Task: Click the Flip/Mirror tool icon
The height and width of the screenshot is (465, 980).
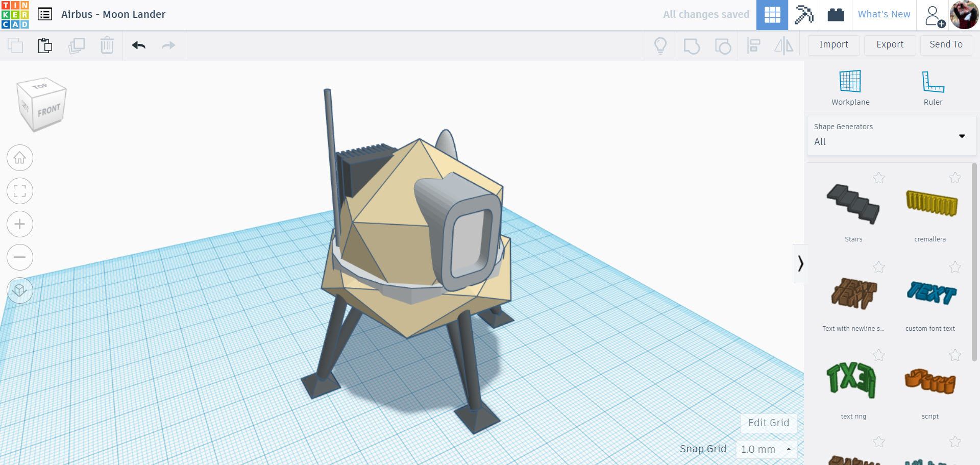Action: [785, 45]
